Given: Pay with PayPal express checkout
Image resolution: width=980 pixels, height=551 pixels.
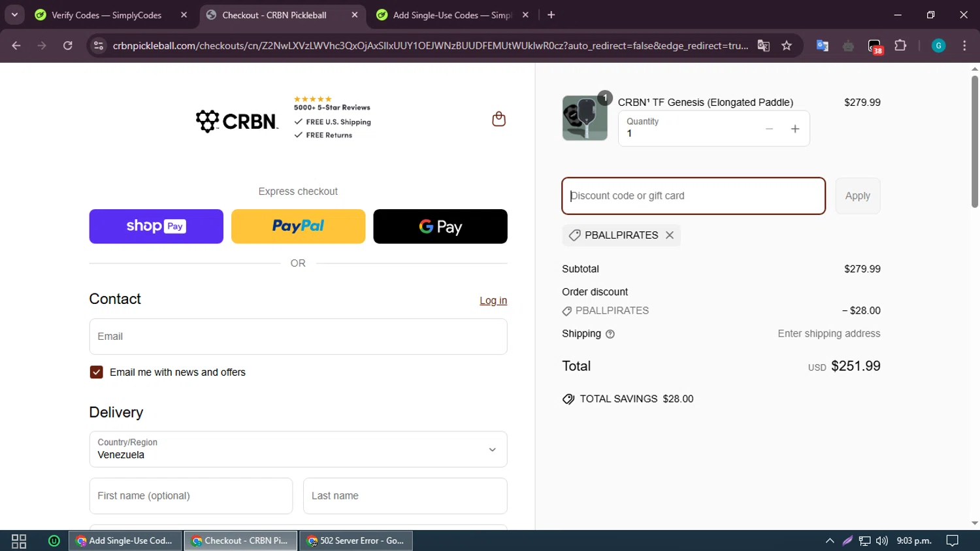Looking at the screenshot, I should point(298,226).
